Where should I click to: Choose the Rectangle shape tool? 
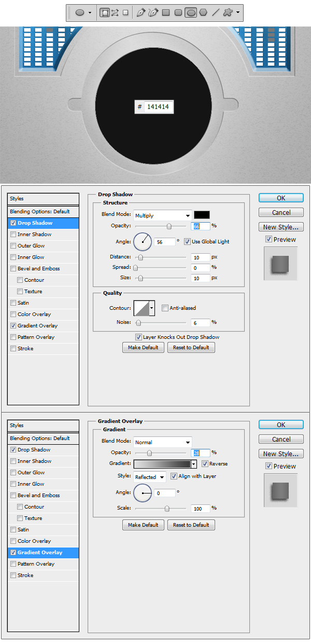(x=166, y=12)
